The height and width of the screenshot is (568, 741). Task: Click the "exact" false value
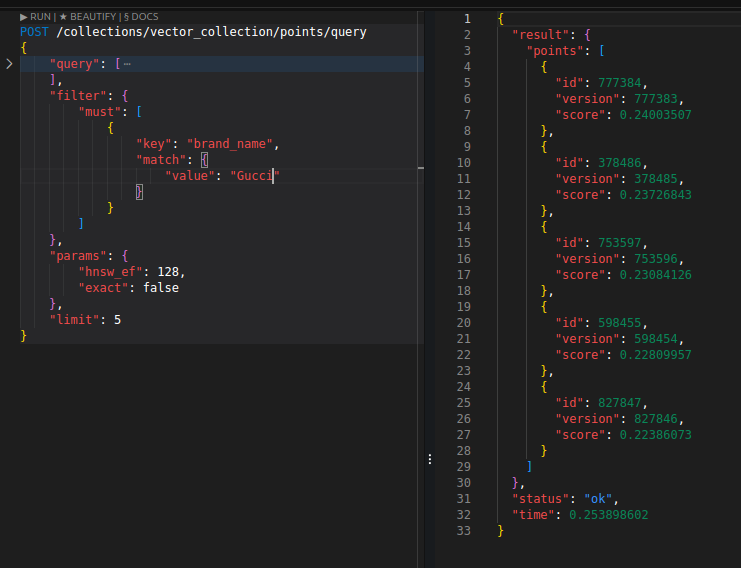click(161, 288)
